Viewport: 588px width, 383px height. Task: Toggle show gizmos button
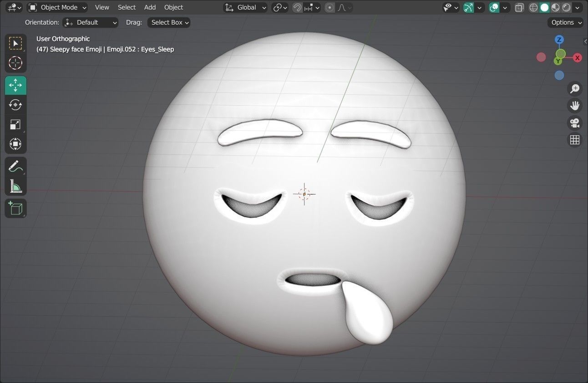468,7
